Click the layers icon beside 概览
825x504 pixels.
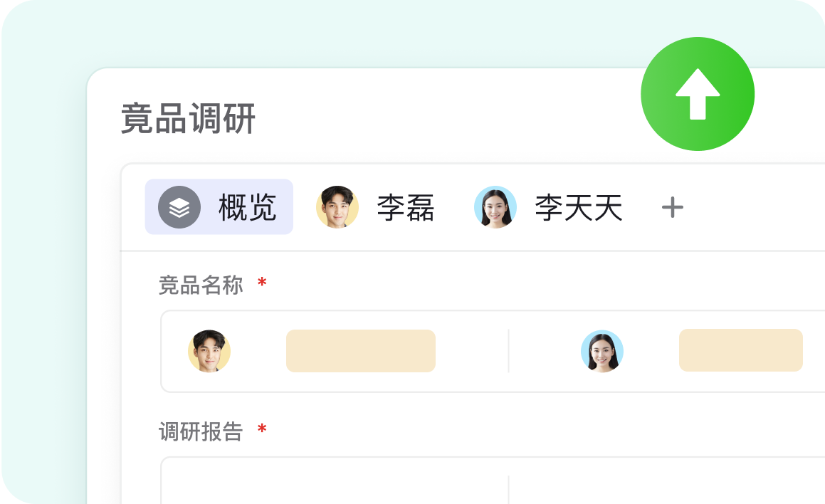[179, 207]
